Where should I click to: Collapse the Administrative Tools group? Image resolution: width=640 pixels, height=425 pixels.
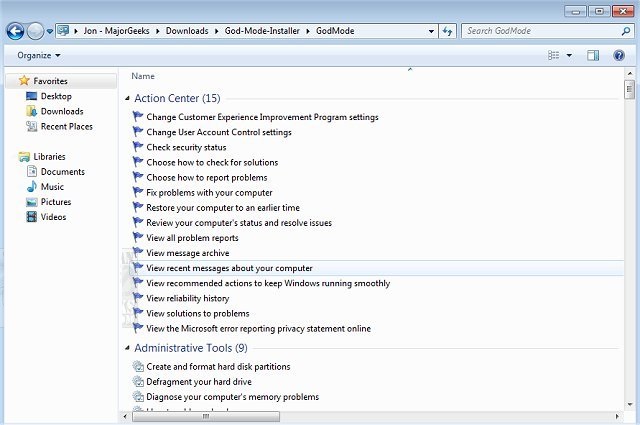[x=127, y=348]
